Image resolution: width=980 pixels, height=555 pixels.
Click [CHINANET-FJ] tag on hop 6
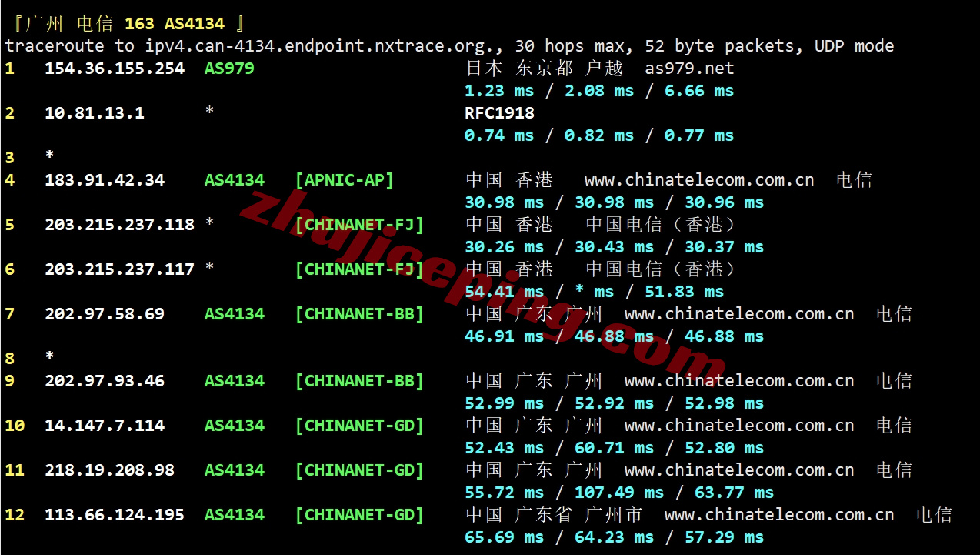coord(359,269)
